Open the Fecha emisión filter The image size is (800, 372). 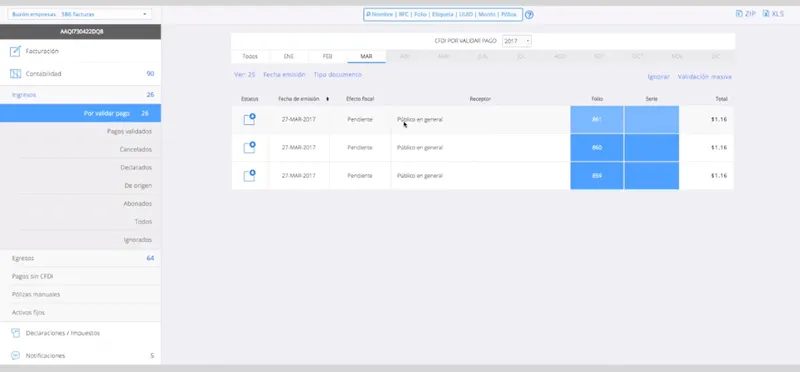pyautogui.click(x=284, y=75)
